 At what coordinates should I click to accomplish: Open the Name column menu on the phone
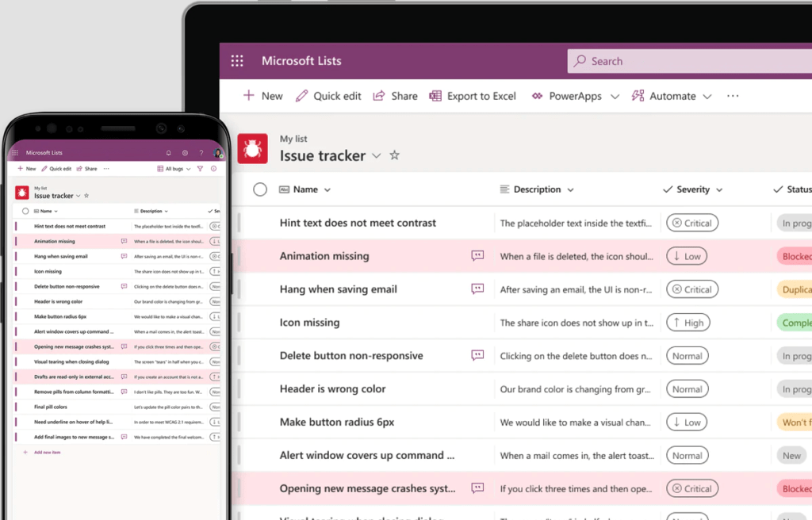[56, 212]
